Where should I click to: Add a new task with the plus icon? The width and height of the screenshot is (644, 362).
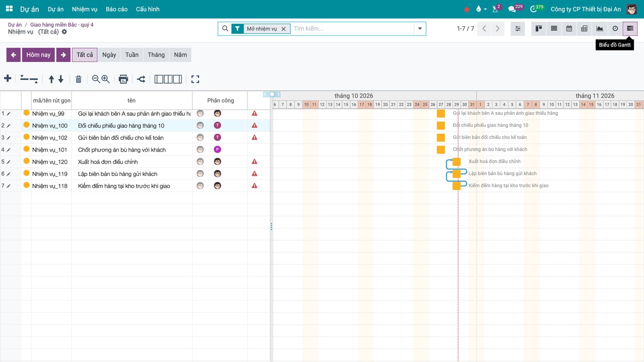pos(8,79)
